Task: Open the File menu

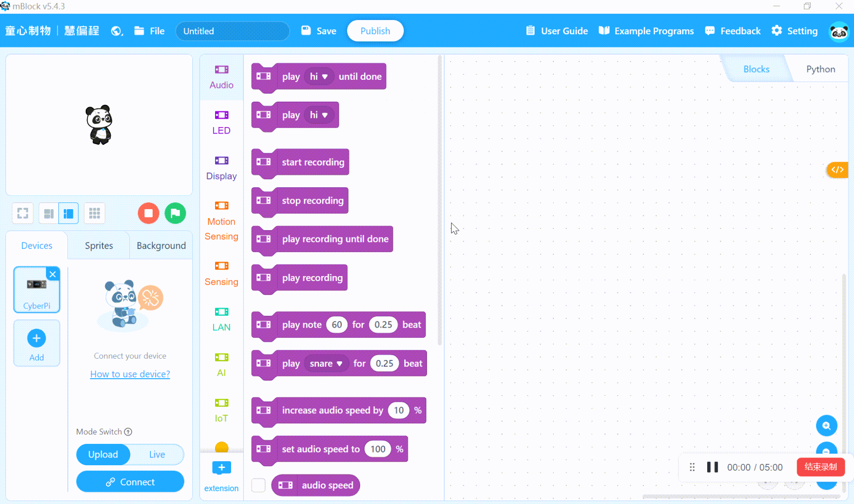Action: (x=149, y=31)
